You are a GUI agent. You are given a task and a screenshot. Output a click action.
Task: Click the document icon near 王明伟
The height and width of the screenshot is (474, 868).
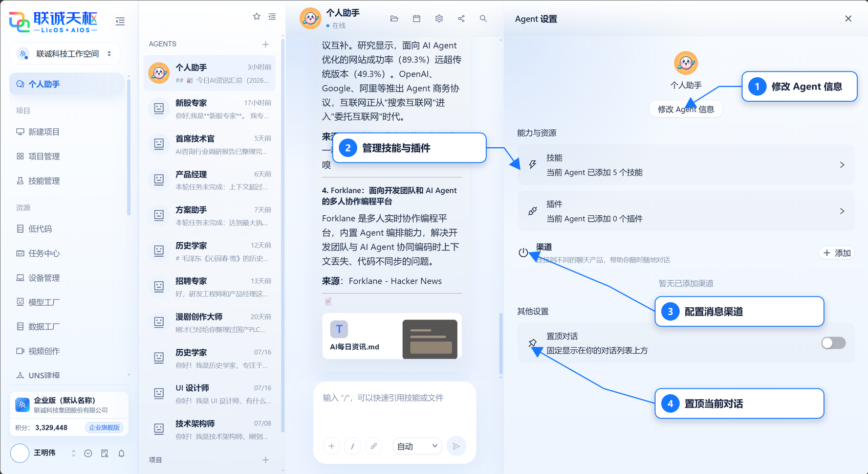click(x=105, y=454)
